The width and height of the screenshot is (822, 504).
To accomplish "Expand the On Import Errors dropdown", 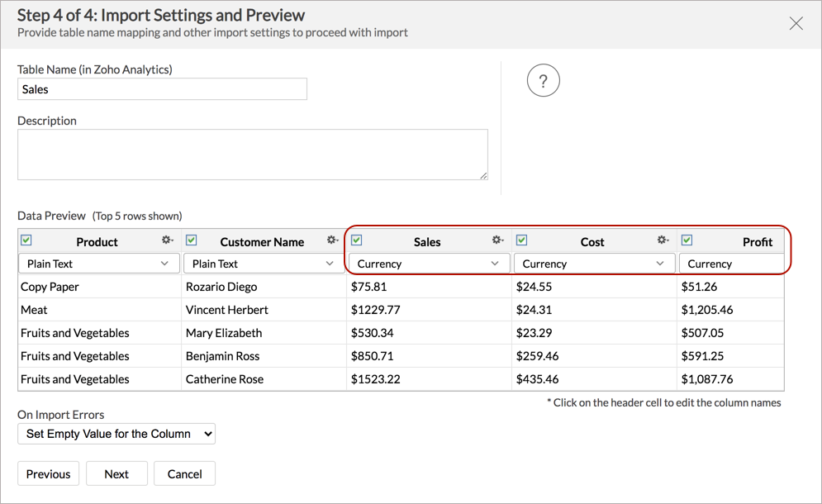I will tap(116, 433).
